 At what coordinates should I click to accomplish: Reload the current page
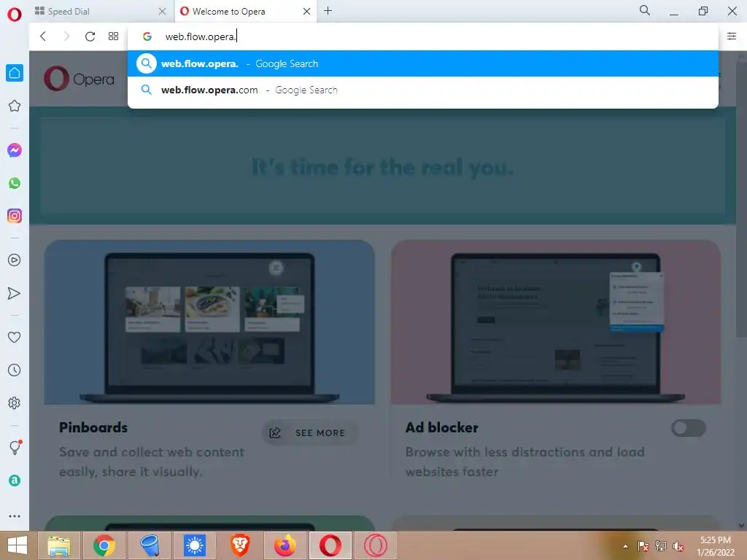pyautogui.click(x=90, y=36)
